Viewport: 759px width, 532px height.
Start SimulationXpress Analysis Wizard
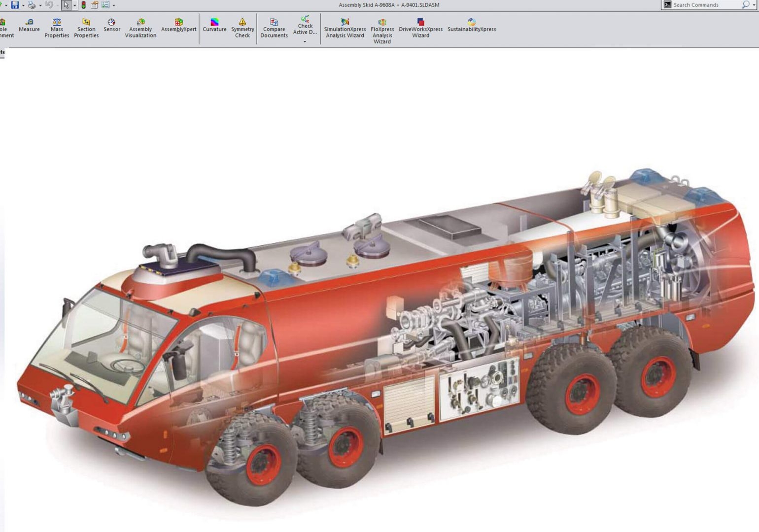coord(345,28)
